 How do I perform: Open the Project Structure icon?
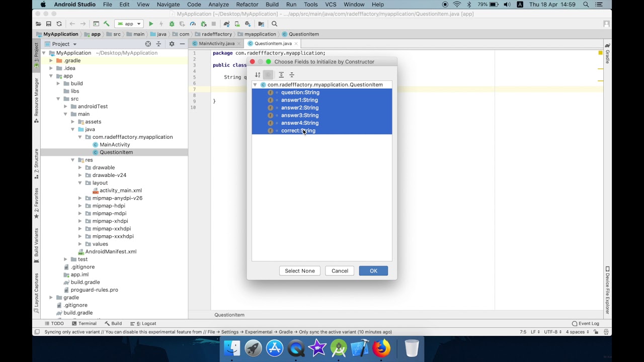pyautogui.click(x=261, y=24)
